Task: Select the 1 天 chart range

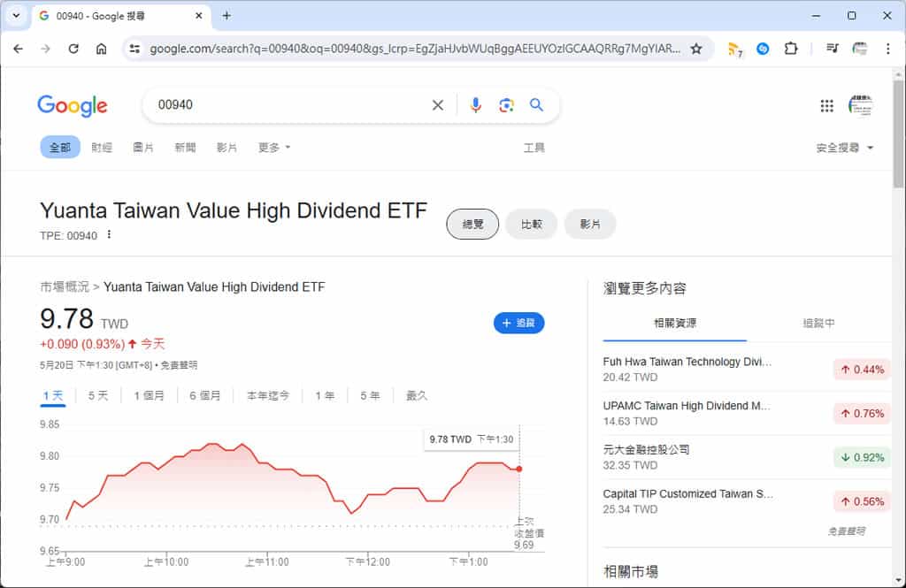Action: coord(52,395)
